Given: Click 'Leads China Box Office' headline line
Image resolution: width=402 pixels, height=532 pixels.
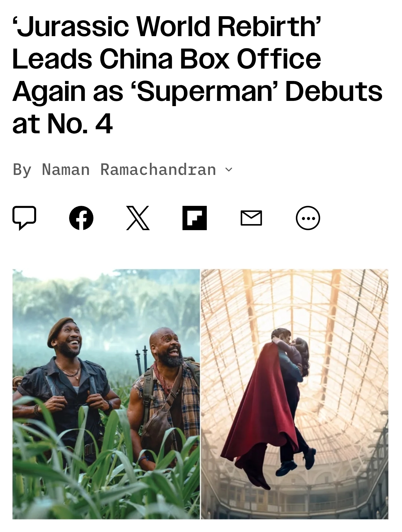Looking at the screenshot, I should tap(167, 59).
